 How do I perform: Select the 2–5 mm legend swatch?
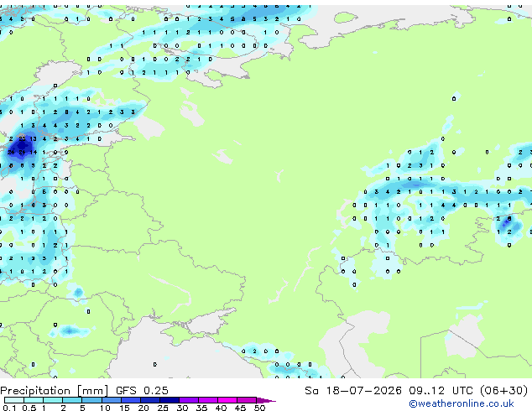click(x=72, y=400)
